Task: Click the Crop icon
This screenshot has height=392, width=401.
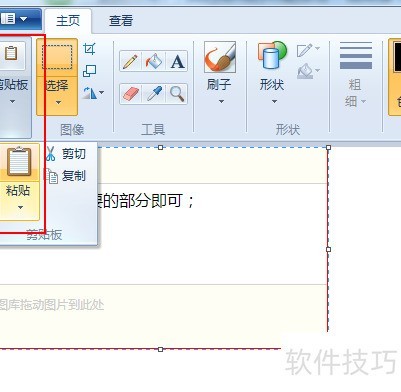Action: tap(89, 49)
